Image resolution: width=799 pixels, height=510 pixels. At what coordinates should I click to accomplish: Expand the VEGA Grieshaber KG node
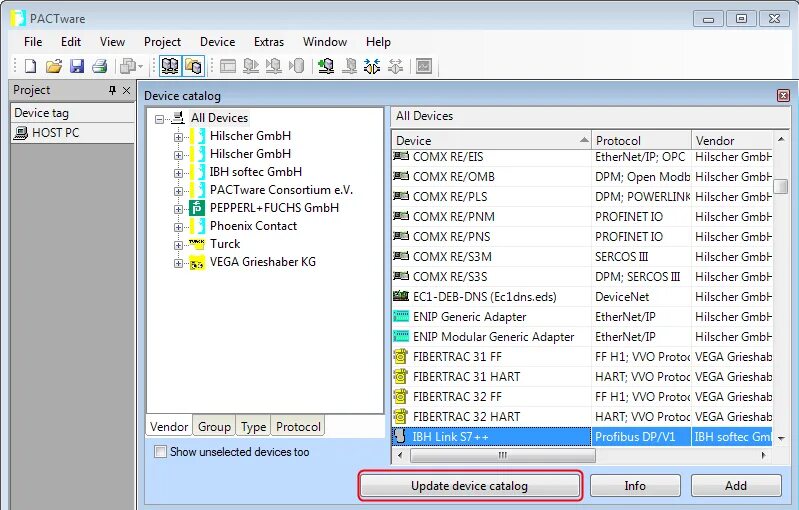coord(178,263)
